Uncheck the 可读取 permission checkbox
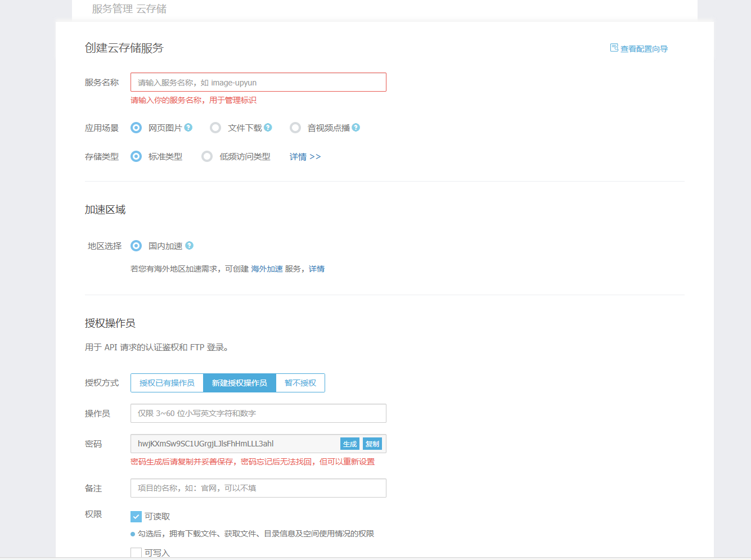This screenshot has width=751, height=560. pos(136,517)
